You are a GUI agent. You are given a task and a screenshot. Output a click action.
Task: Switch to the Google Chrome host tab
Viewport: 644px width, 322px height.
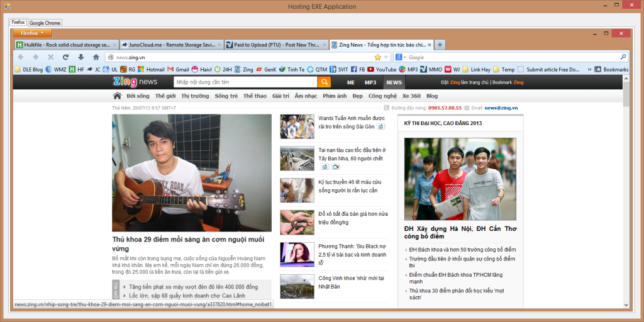tap(45, 23)
